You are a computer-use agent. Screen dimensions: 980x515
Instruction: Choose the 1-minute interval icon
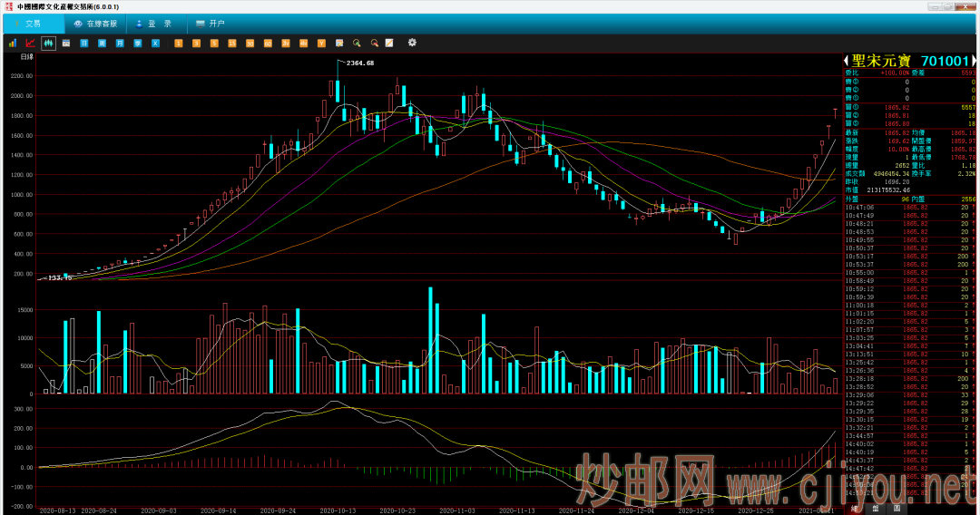[179, 43]
